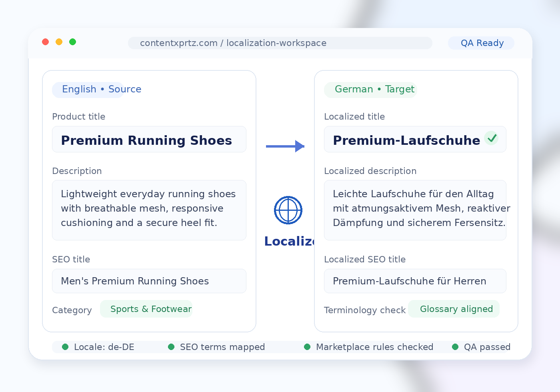This screenshot has width=560, height=392.
Task: Click the green dot beside QA passed
Action: point(455,347)
